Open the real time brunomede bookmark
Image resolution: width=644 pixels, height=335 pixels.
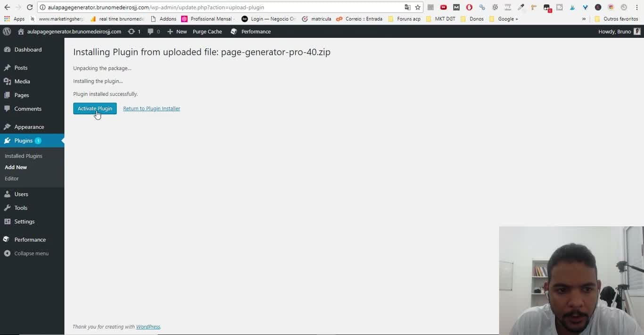(117, 19)
